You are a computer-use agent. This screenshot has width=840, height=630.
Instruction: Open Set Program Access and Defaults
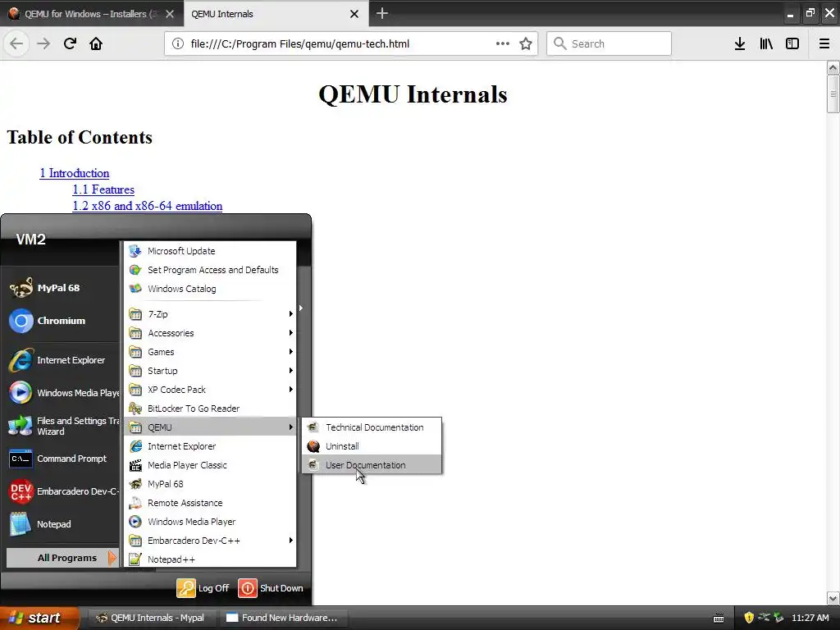pyautogui.click(x=210, y=270)
